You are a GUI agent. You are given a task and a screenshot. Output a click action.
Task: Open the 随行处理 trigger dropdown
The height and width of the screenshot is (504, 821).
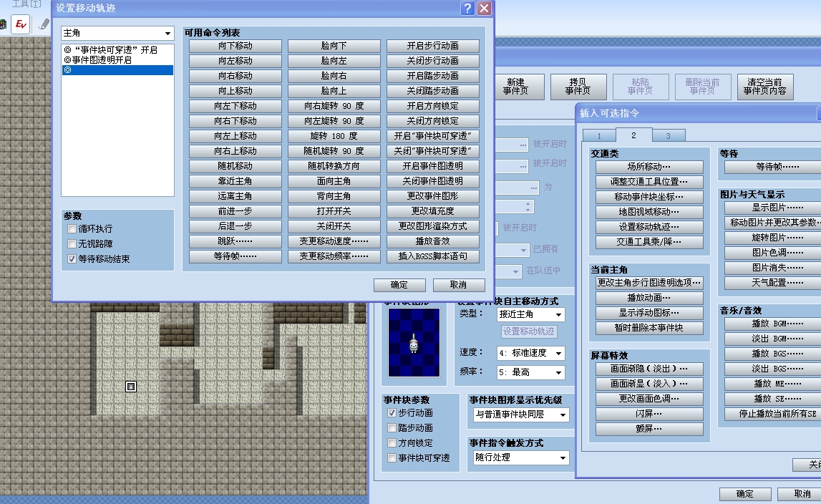(x=521, y=457)
